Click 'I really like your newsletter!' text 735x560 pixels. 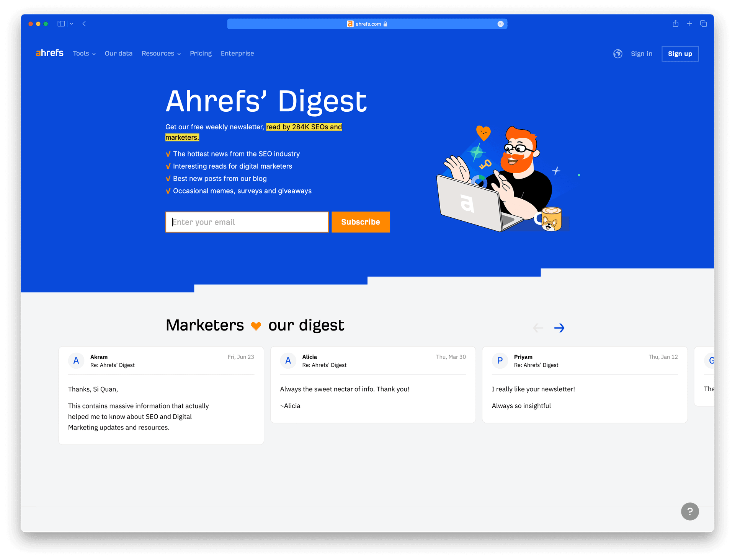click(533, 389)
